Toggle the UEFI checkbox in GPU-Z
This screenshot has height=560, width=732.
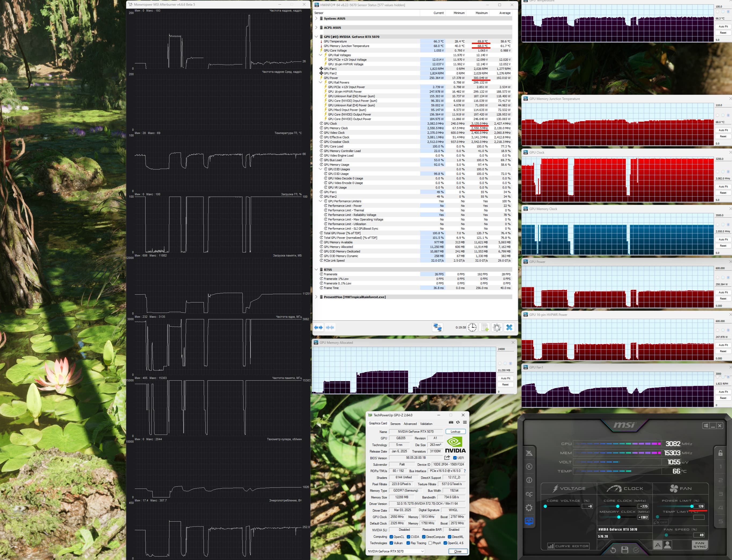pos(455,458)
